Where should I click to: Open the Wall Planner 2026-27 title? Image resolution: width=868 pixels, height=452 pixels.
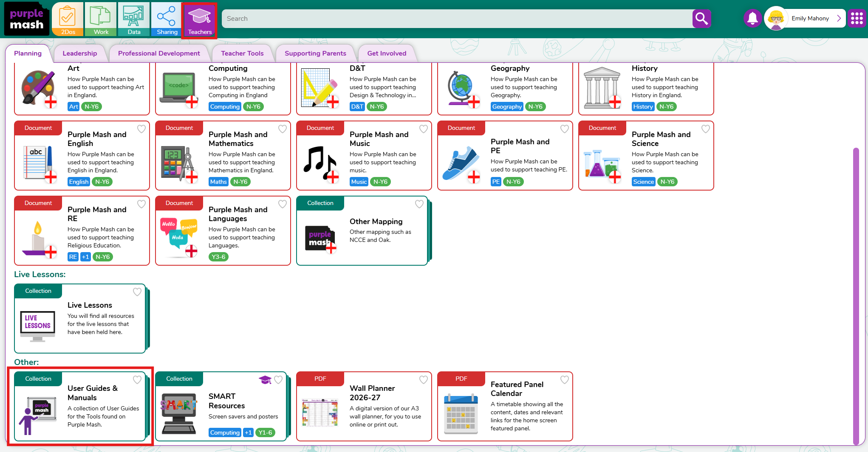point(372,393)
